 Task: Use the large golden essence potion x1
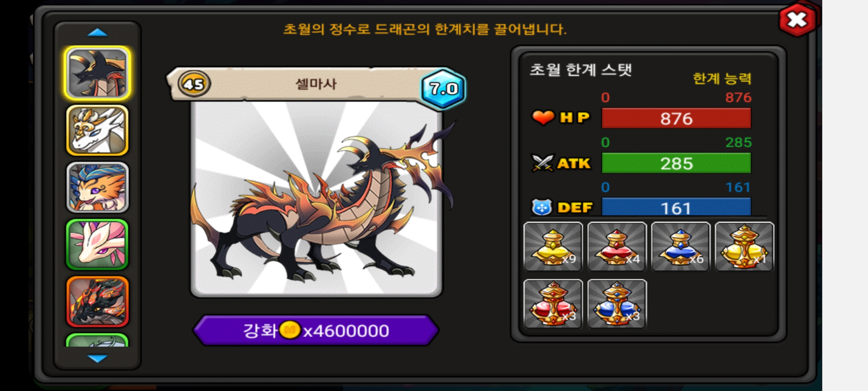coord(744,247)
